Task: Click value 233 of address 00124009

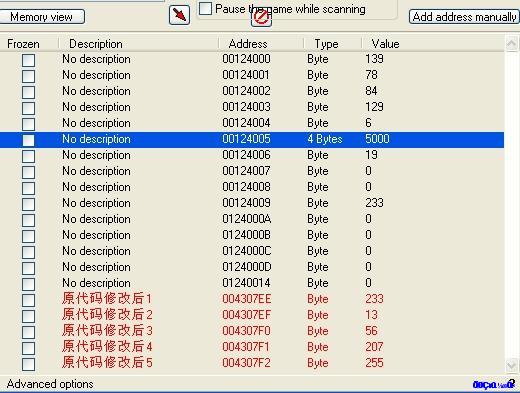Action: [x=374, y=203]
